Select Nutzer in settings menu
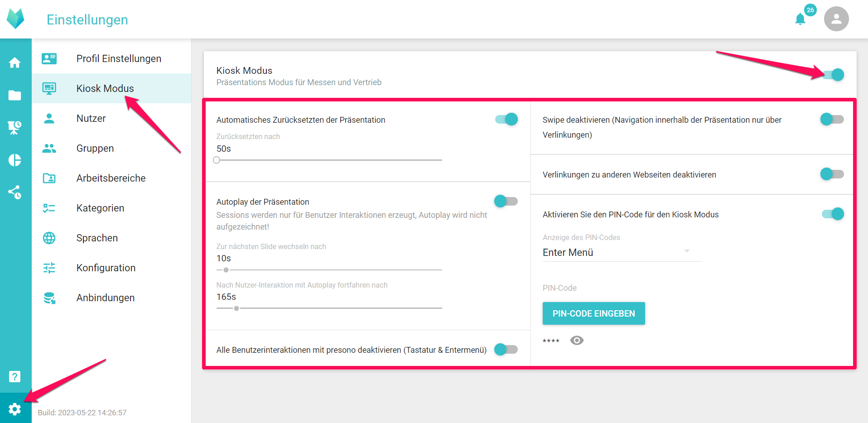868x423 pixels. [91, 118]
